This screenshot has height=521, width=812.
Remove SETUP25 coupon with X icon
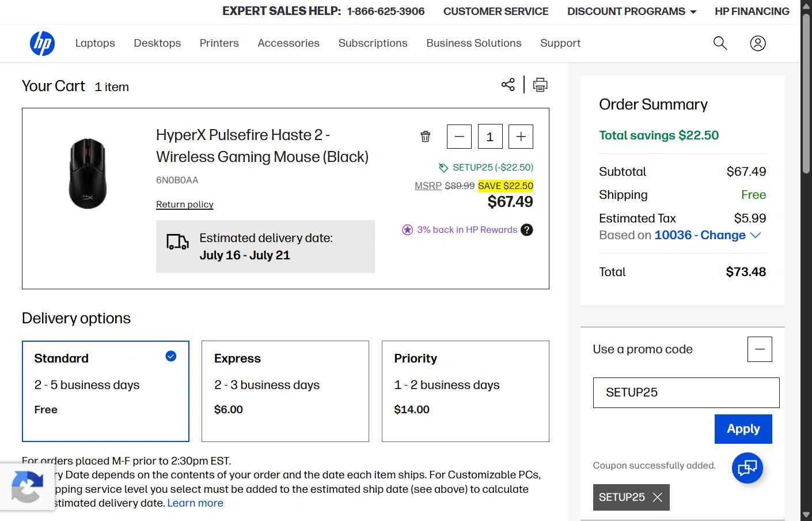pos(658,497)
